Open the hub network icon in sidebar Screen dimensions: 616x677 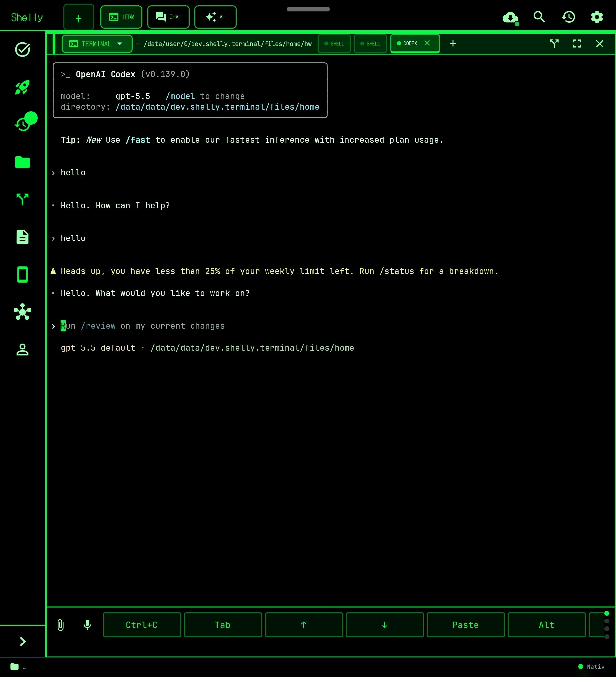click(23, 312)
